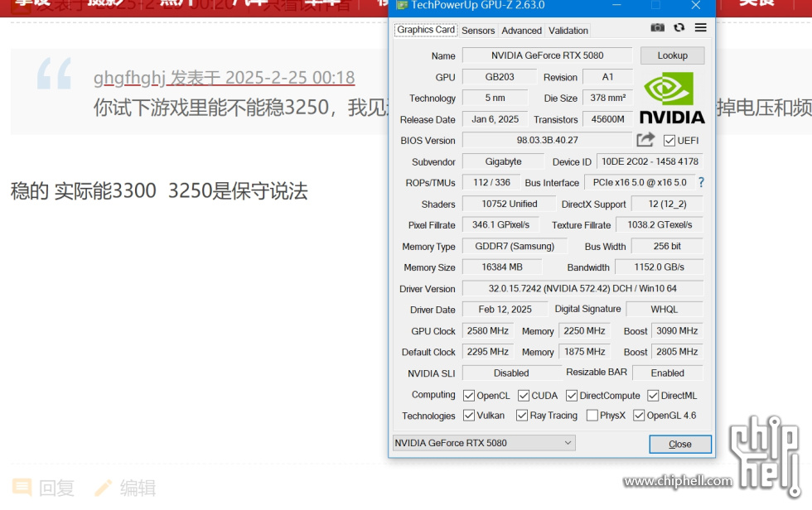Click the Technology value 5 nm
812x510 pixels.
(x=495, y=98)
